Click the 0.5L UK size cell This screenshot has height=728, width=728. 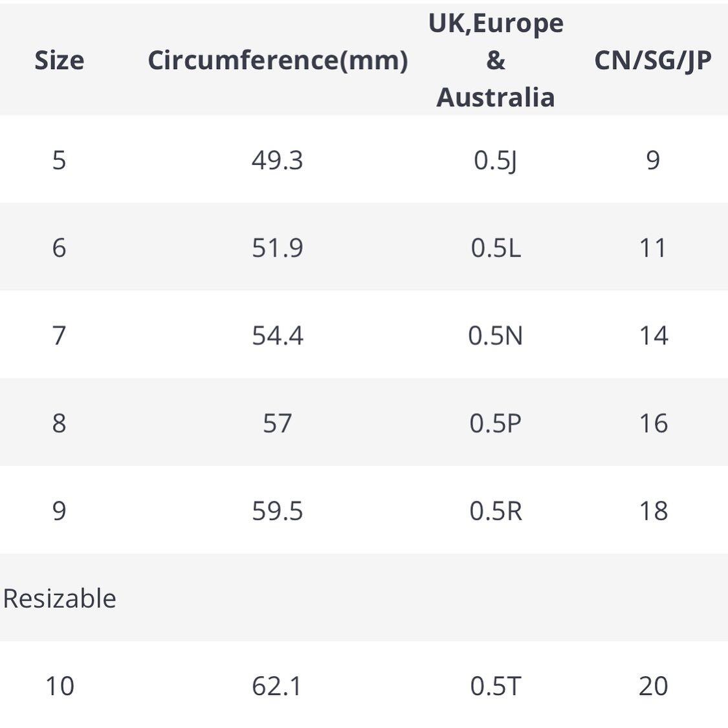coord(496,247)
